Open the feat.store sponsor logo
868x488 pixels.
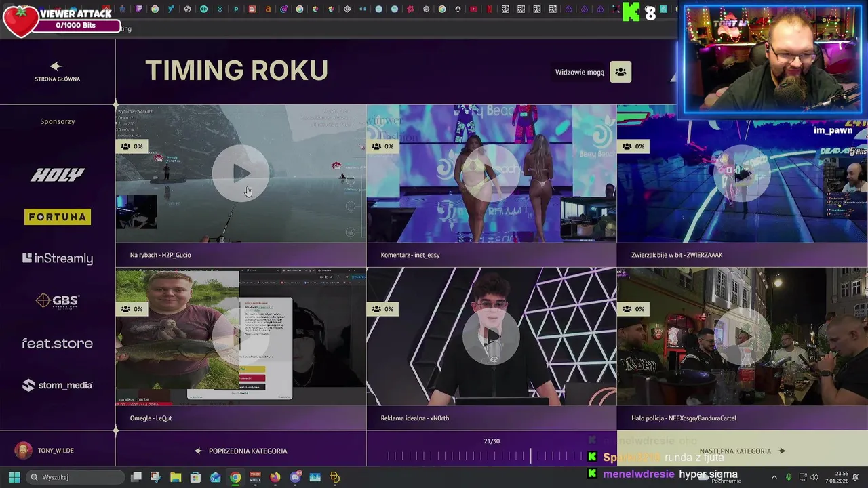tap(58, 343)
